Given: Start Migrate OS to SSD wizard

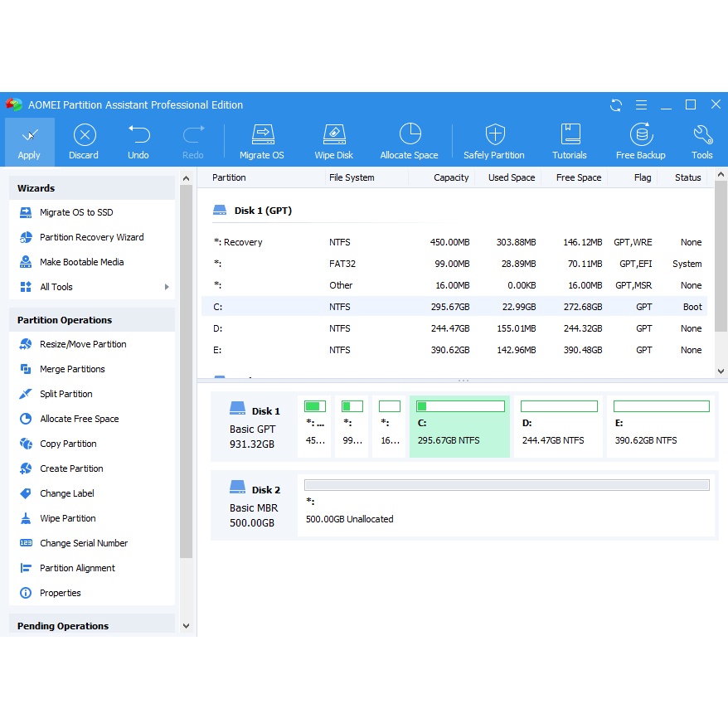Looking at the screenshot, I should 92,212.
